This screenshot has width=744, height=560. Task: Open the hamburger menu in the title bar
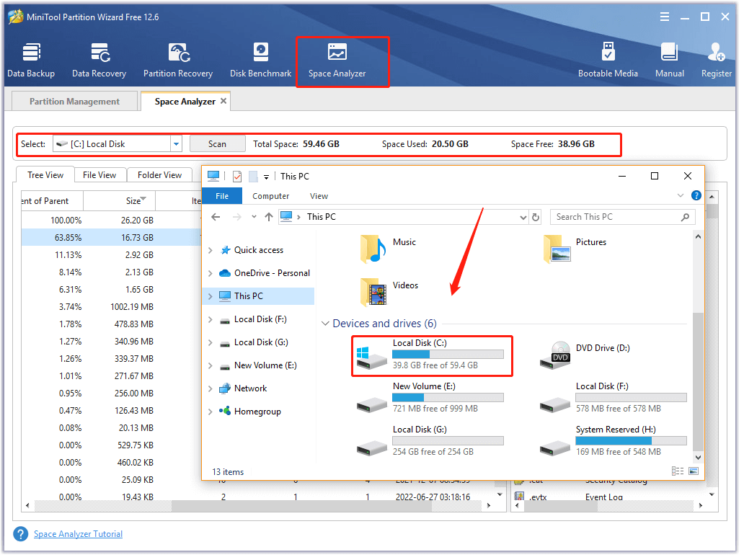pyautogui.click(x=664, y=16)
